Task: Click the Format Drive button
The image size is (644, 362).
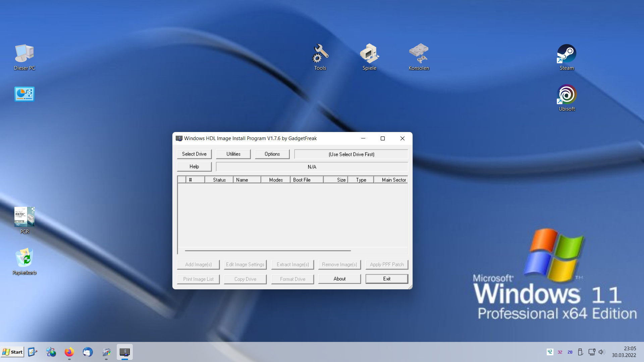Action: (x=292, y=279)
